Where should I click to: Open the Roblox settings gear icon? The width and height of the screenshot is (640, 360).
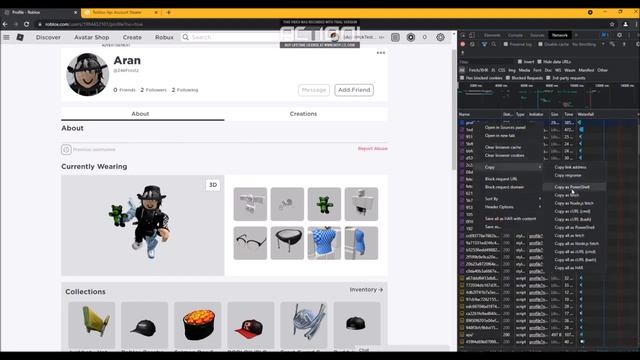[440, 38]
